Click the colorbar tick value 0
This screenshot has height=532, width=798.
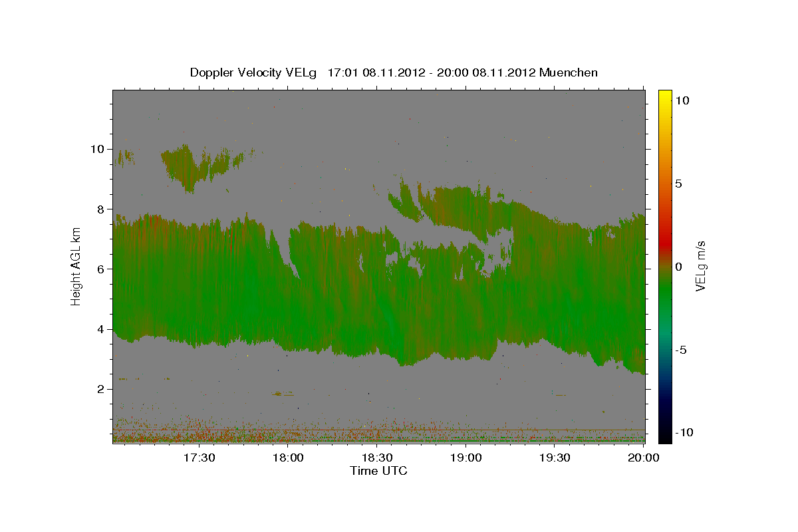[678, 267]
